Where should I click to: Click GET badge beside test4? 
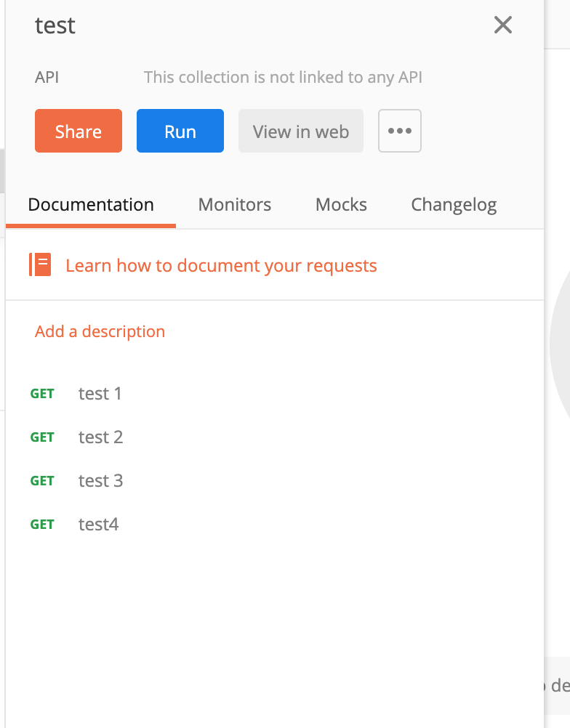(42, 525)
